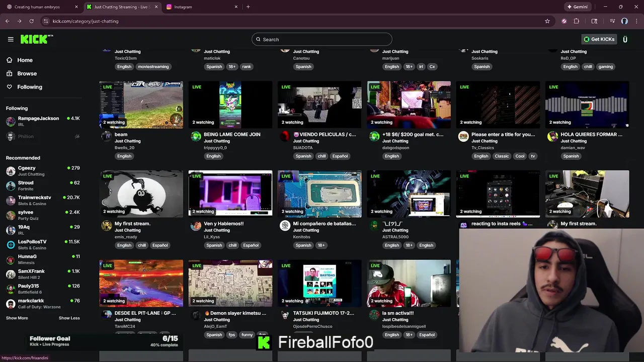
Task: Open Trainwreckstv recommended channel
Action: (x=43, y=200)
